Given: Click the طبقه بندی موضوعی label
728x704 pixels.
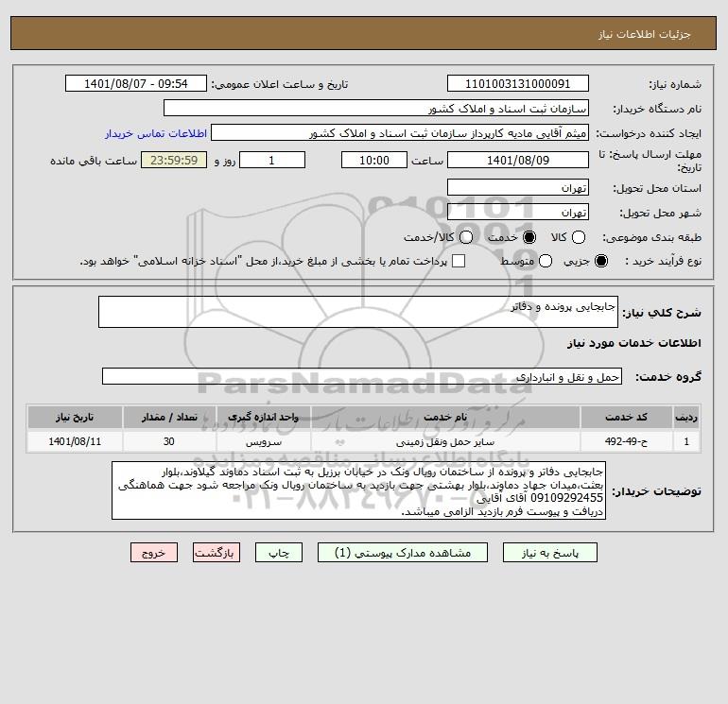Looking at the screenshot, I should click(x=651, y=237).
